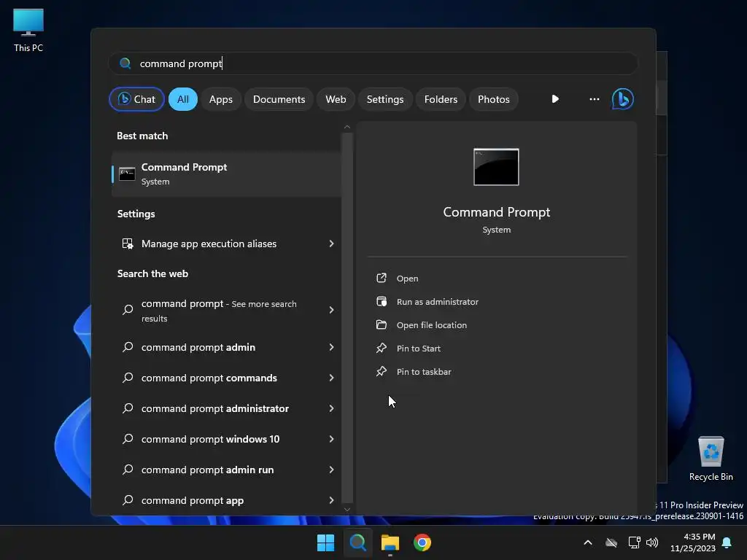Click the Manage app execution aliases icon
This screenshot has width=747, height=560.
[128, 244]
